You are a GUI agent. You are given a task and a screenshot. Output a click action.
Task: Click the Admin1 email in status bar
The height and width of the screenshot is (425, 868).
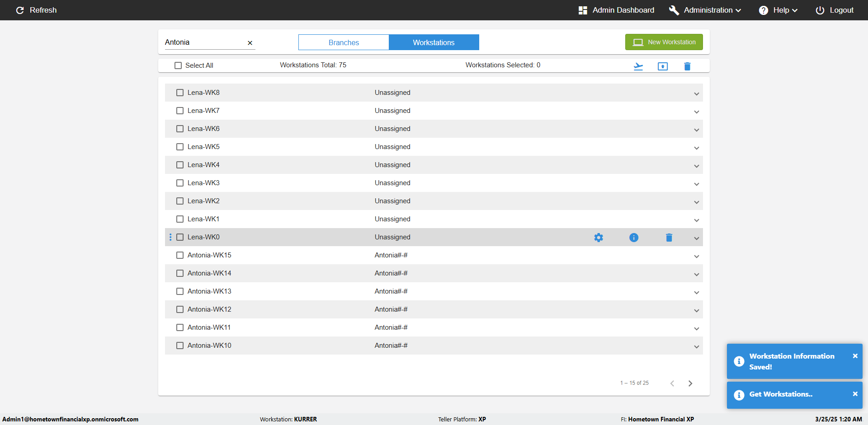(71, 419)
